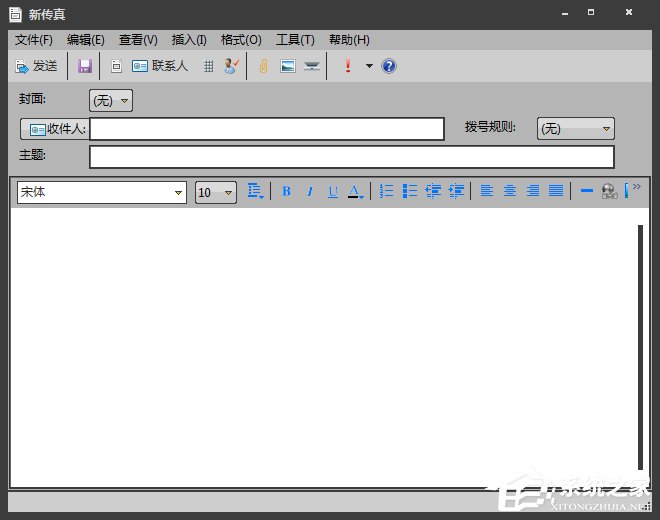Click the 收件人 recipients button
660x520 pixels.
pyautogui.click(x=55, y=129)
